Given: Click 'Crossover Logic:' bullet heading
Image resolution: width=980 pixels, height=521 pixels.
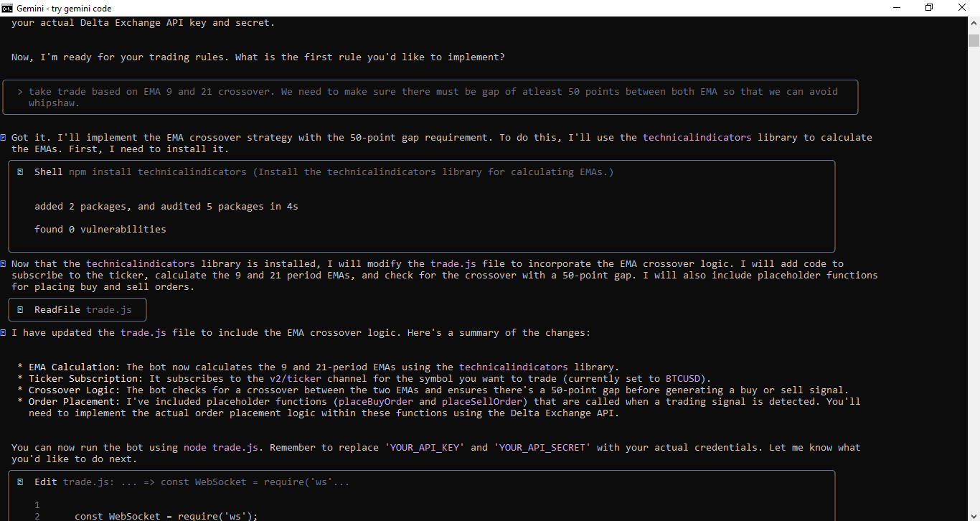Looking at the screenshot, I should [x=75, y=390].
